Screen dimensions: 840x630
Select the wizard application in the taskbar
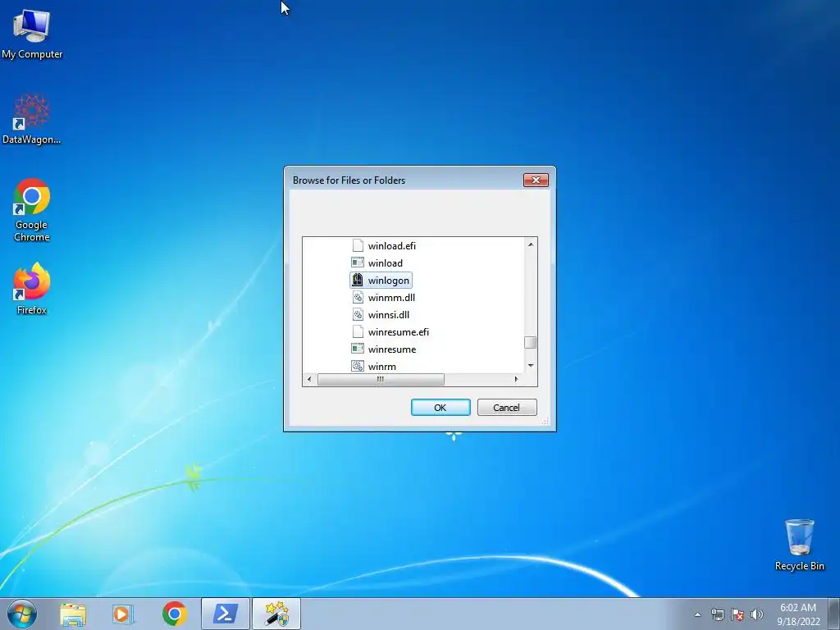[x=276, y=614]
